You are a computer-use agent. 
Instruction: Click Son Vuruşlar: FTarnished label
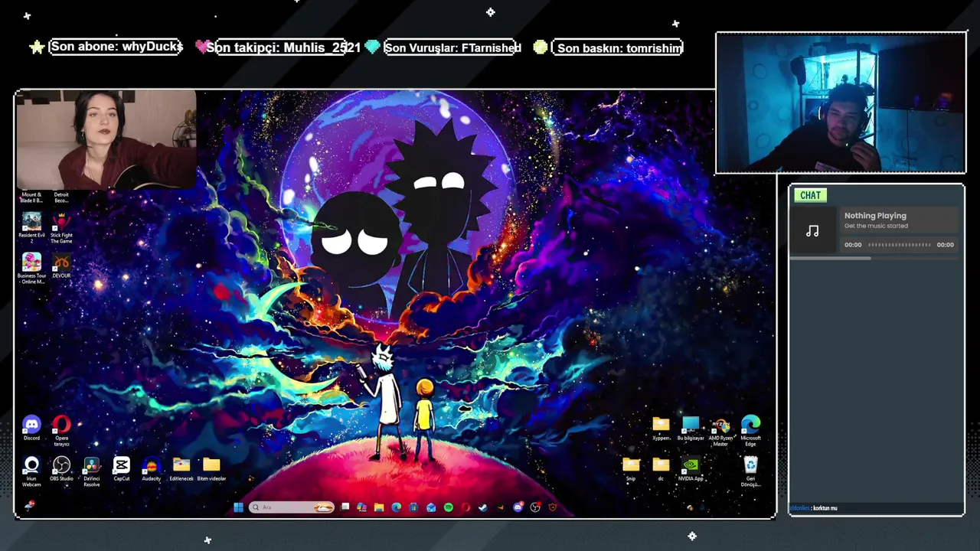452,47
